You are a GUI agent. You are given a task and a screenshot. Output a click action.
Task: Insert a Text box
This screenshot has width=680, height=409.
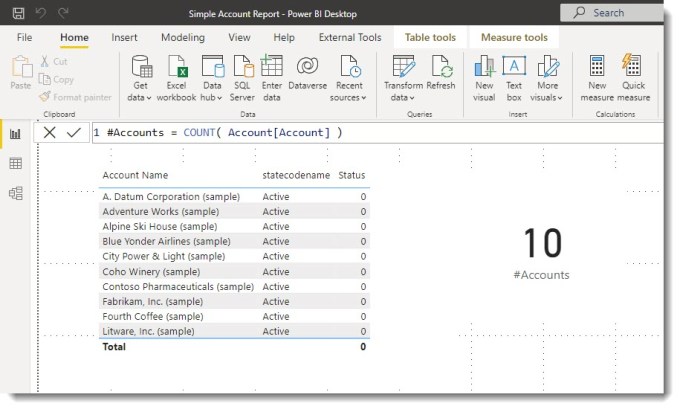514,79
